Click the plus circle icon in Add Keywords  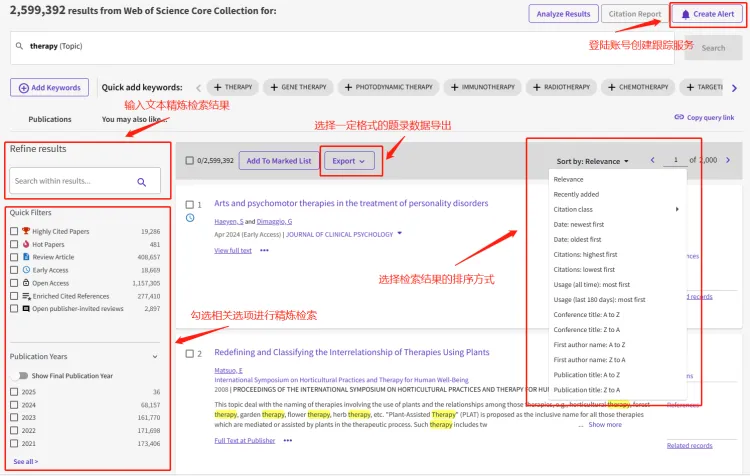(23, 88)
